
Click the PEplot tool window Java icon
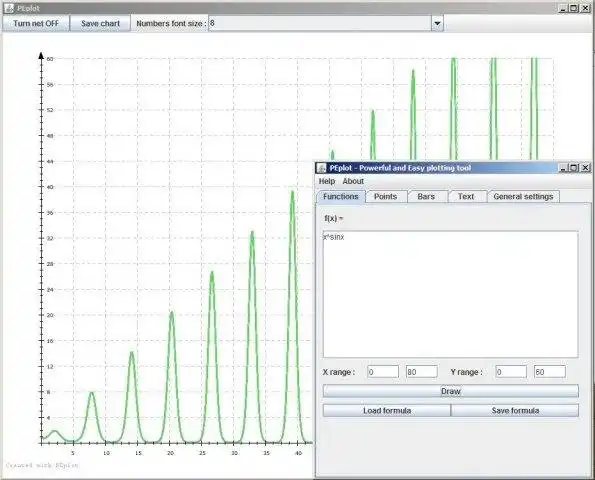pos(322,168)
